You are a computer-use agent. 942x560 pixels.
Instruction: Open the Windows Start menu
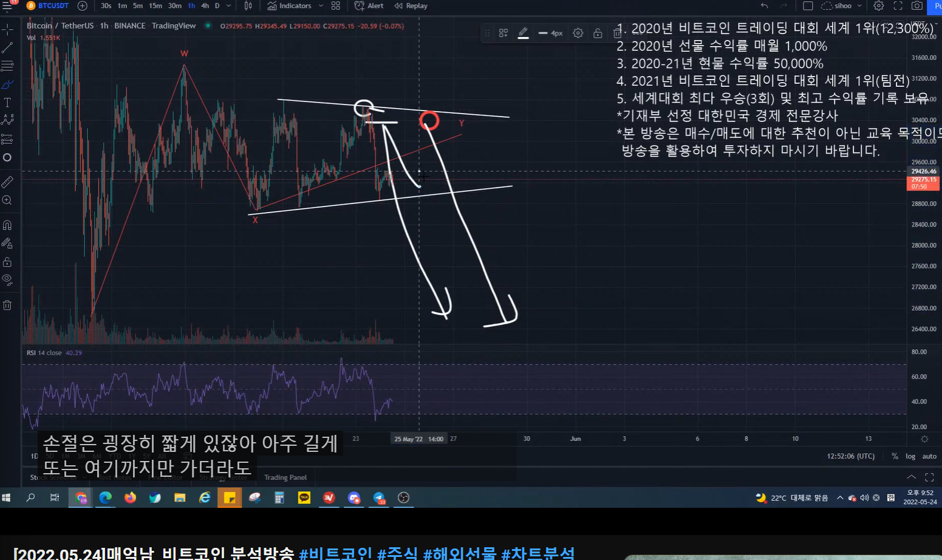7,497
